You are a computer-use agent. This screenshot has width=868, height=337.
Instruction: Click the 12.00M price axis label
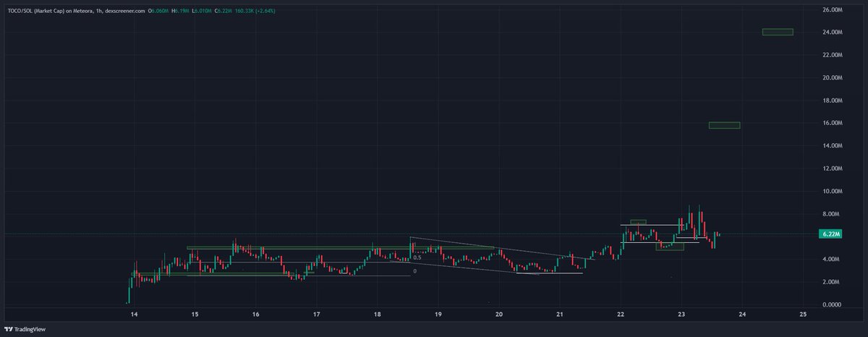point(833,168)
